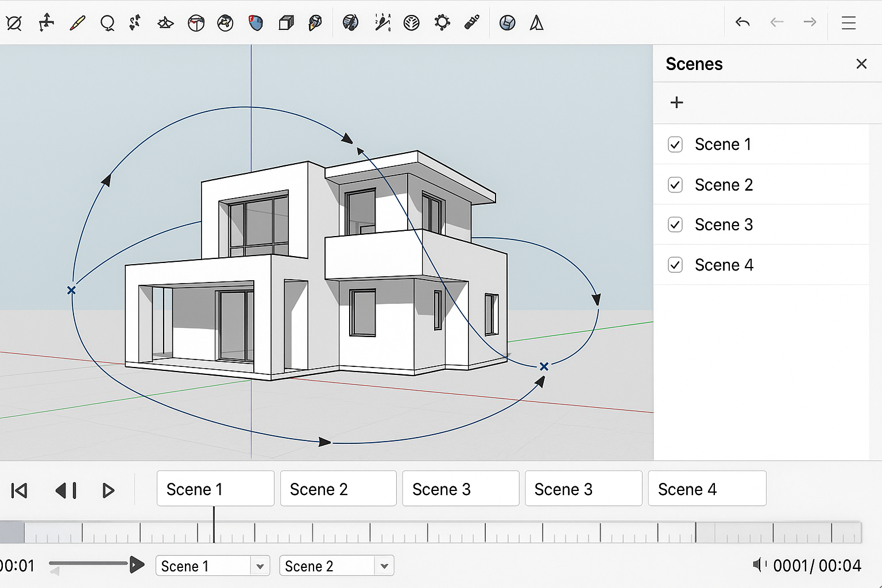Image resolution: width=882 pixels, height=588 pixels.
Task: Disable the Scene 4 checkbox
Action: (675, 265)
